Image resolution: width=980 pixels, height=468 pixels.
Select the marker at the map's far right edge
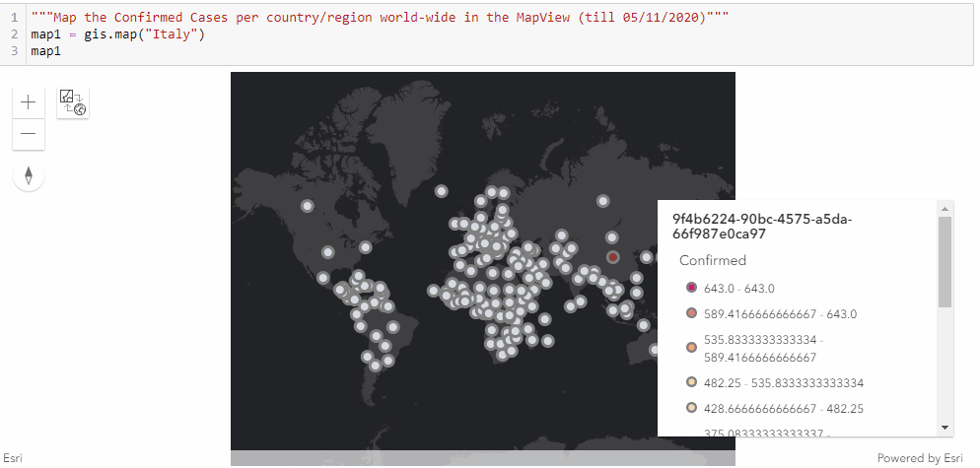653,349
